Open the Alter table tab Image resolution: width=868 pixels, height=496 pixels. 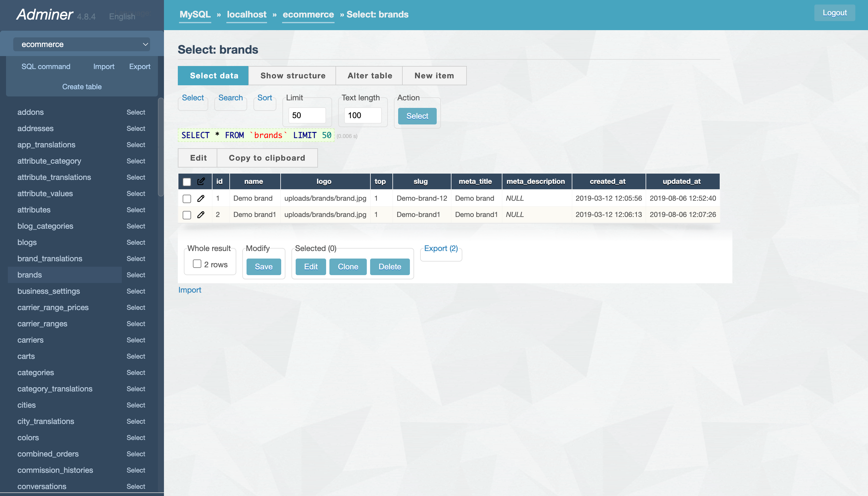pos(370,76)
